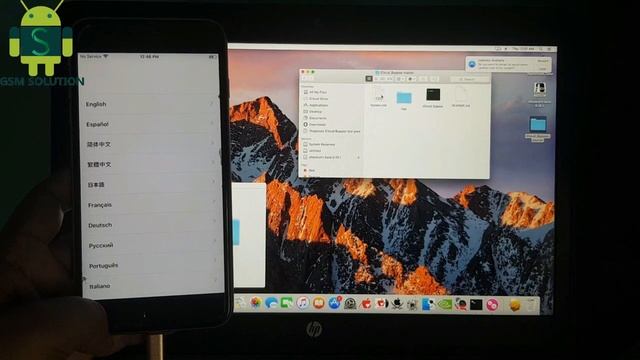
Task: Launch FaceTime from the Dock
Action: pos(287,303)
